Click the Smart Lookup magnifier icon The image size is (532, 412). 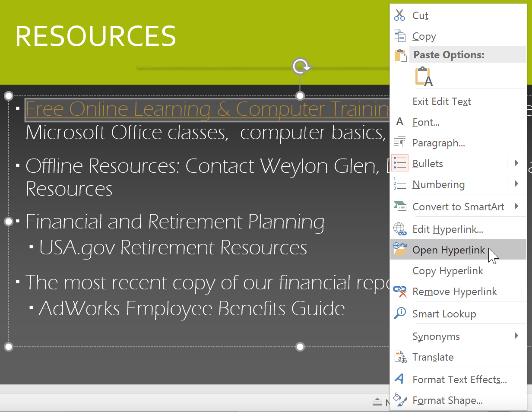tap(400, 314)
